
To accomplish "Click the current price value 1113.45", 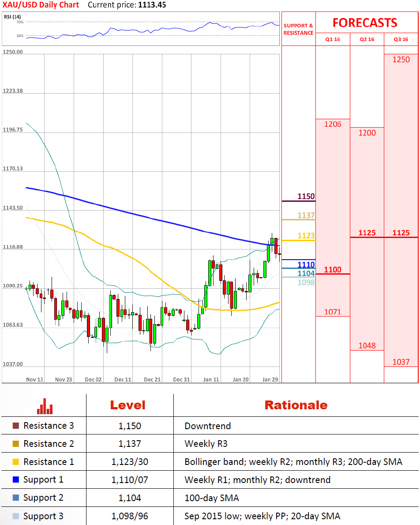I will [152, 5].
